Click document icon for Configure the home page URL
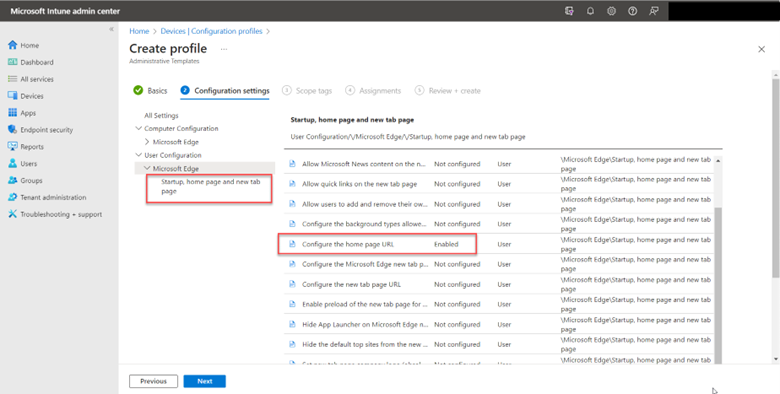Screen dimensions: 780x394 point(292,244)
